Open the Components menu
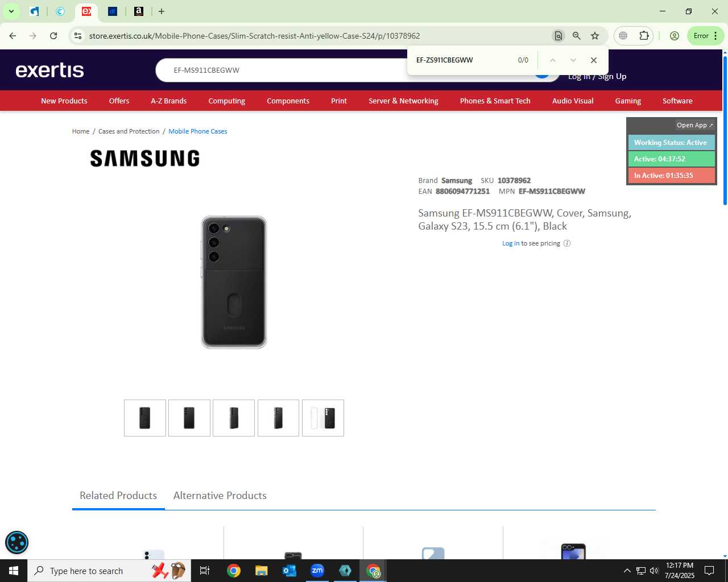Screen dimensions: 728x582 coord(288,101)
